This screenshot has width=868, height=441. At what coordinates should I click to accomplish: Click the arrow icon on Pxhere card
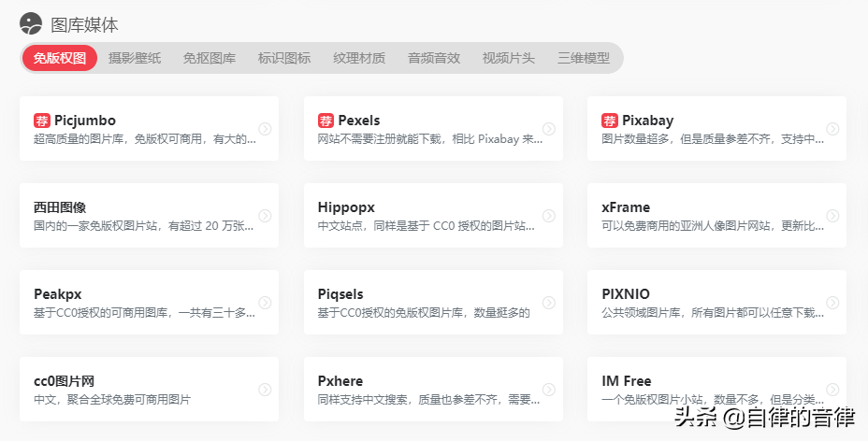click(x=549, y=390)
